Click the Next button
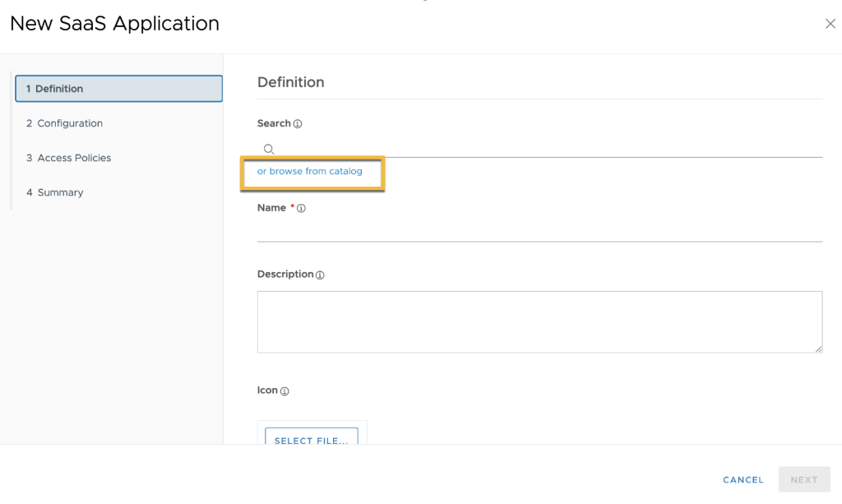The height and width of the screenshot is (504, 842). point(803,479)
